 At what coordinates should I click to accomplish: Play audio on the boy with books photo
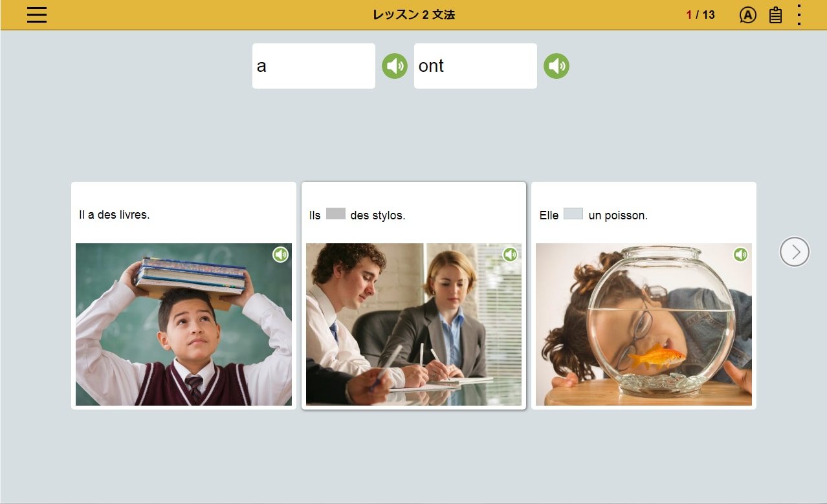pyautogui.click(x=280, y=254)
